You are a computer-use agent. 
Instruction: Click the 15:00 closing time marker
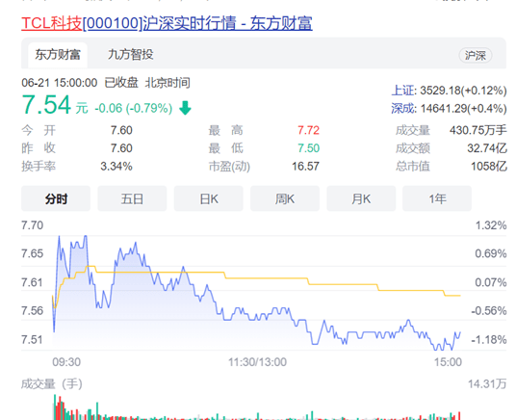click(x=448, y=362)
